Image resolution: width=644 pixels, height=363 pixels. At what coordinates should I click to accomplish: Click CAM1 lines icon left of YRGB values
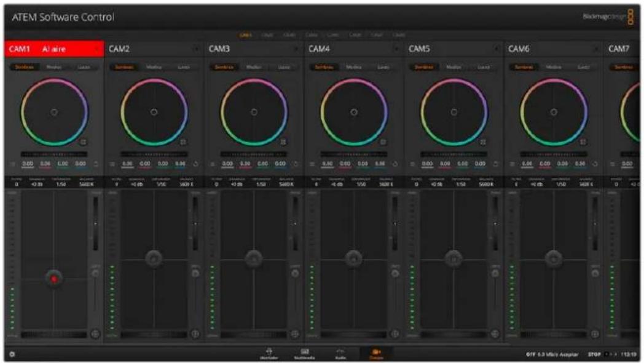[x=12, y=164]
